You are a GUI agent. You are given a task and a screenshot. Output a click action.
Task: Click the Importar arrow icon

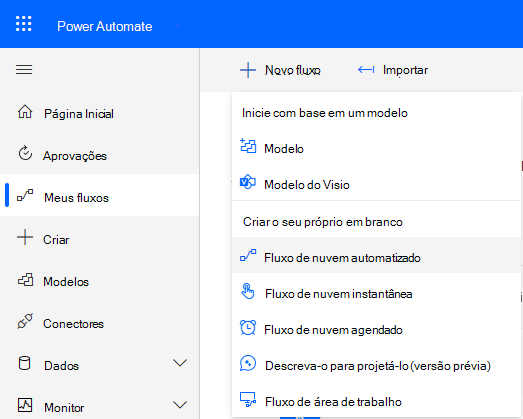[366, 69]
